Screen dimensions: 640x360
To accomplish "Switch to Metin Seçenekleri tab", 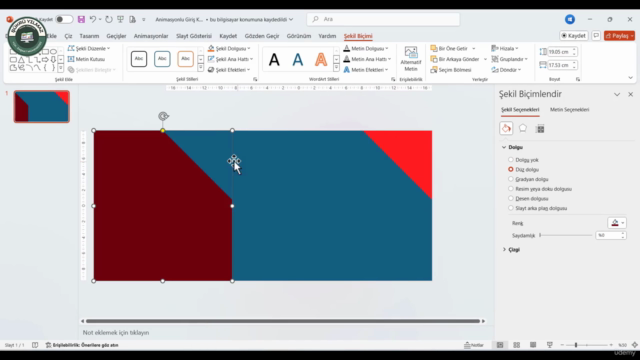I will coord(569,109).
